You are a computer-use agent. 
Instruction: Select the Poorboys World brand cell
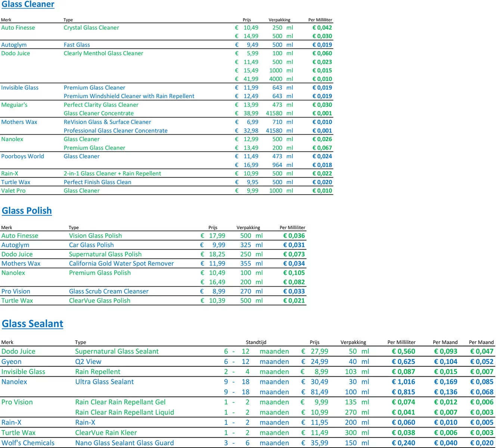coord(22,156)
